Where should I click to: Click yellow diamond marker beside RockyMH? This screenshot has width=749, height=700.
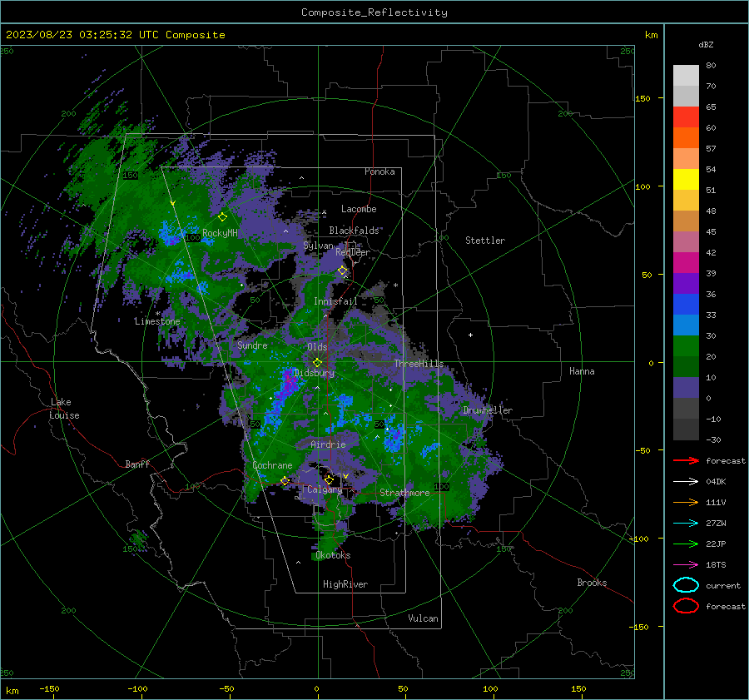[x=222, y=217]
